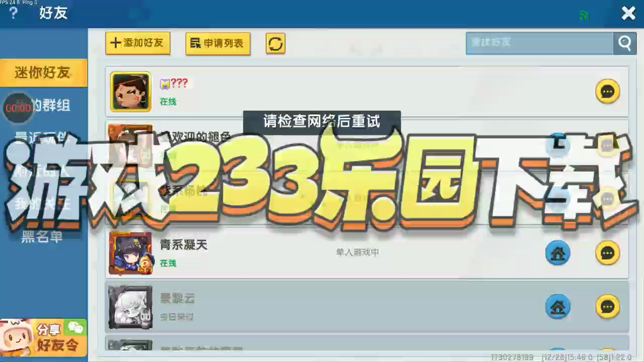This screenshot has height=362, width=644.
Task: Click 青系凝天's avatar thumbnail
Action: tap(130, 253)
